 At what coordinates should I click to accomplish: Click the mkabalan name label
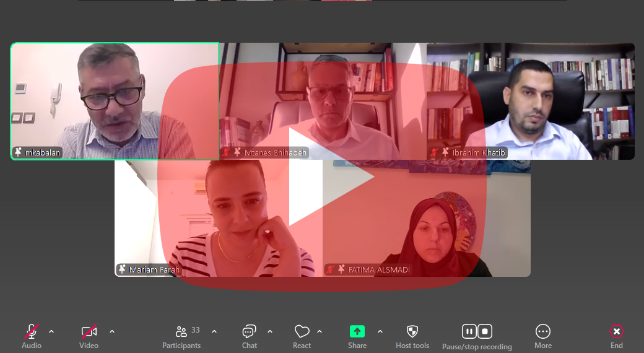43,152
